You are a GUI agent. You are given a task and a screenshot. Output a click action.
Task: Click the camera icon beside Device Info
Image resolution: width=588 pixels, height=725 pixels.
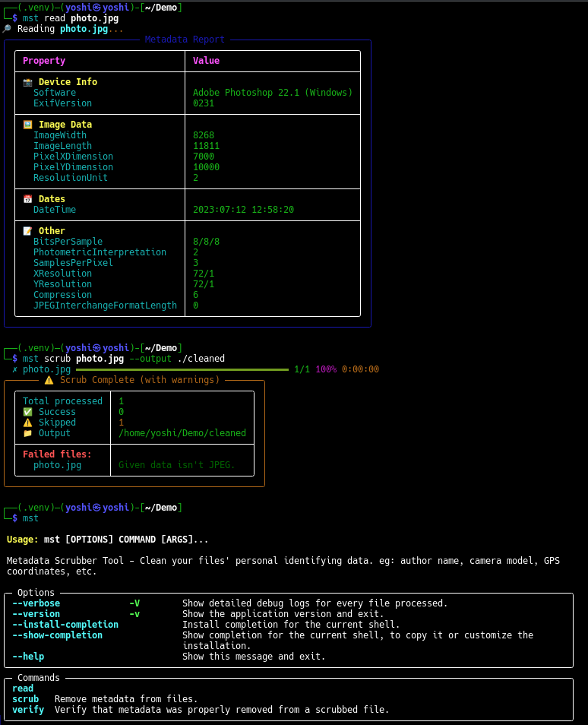[x=28, y=82]
